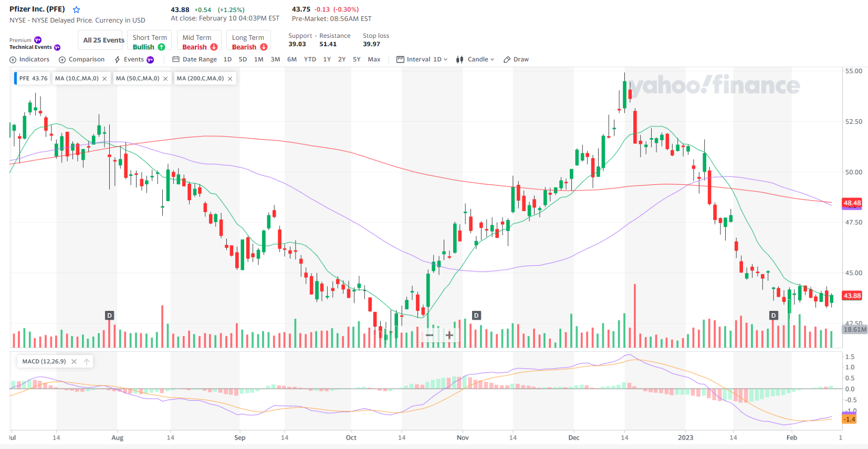Close the MACD (12,26,9) panel
868x449 pixels.
pyautogui.click(x=74, y=361)
